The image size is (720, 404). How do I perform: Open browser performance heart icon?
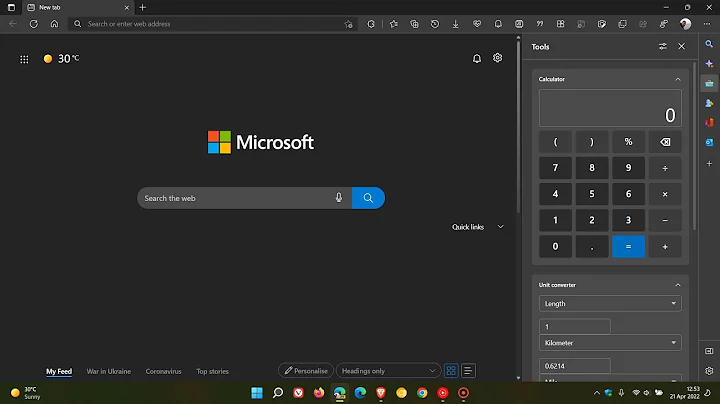[x=477, y=24]
